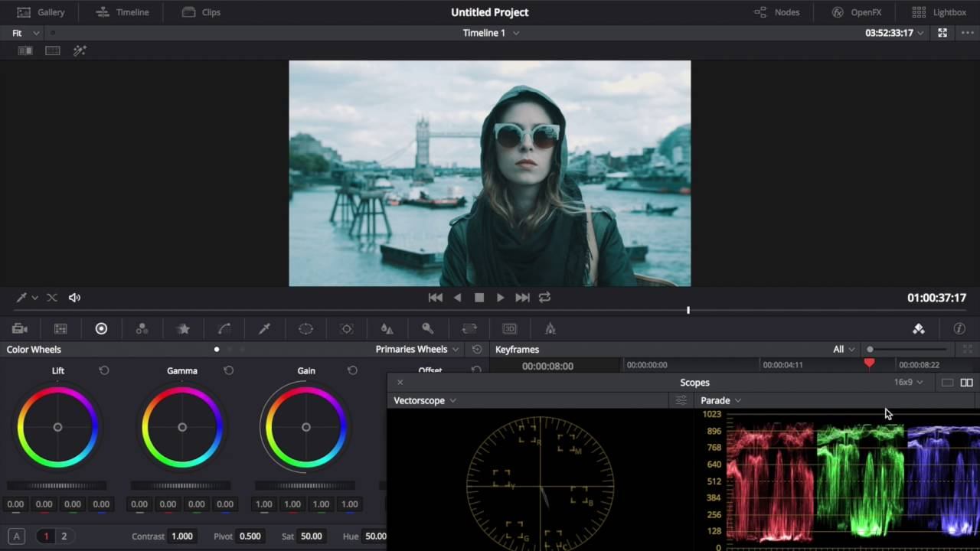Screen dimensions: 980x551
Task: Open the Power Window palette
Action: (305, 329)
